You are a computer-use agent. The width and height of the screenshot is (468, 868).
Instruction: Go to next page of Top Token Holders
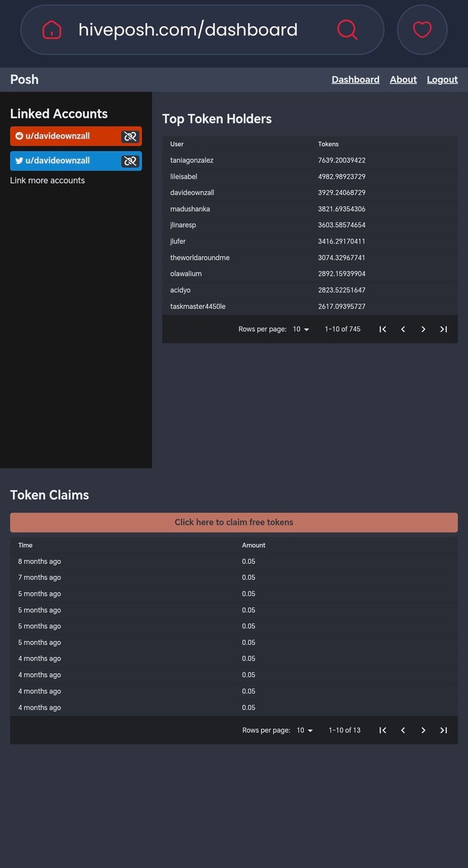tap(424, 329)
